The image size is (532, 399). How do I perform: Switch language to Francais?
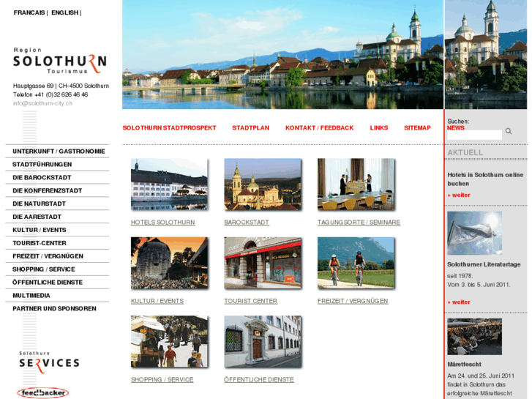point(29,12)
